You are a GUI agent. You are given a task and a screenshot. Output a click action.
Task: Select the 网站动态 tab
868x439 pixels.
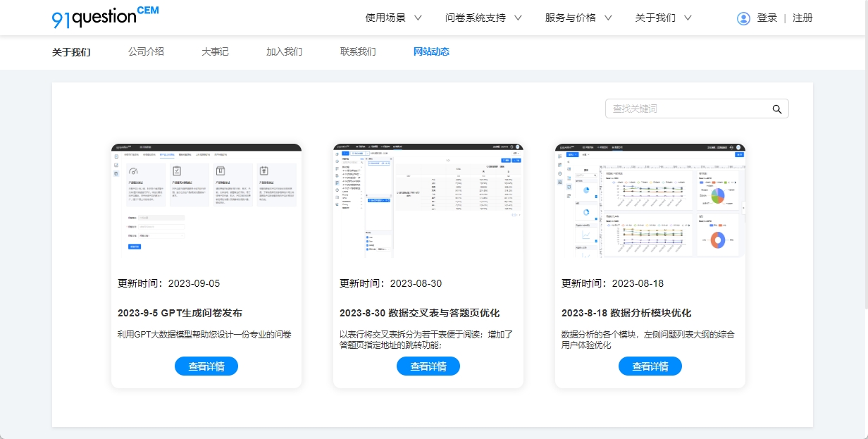coord(431,51)
